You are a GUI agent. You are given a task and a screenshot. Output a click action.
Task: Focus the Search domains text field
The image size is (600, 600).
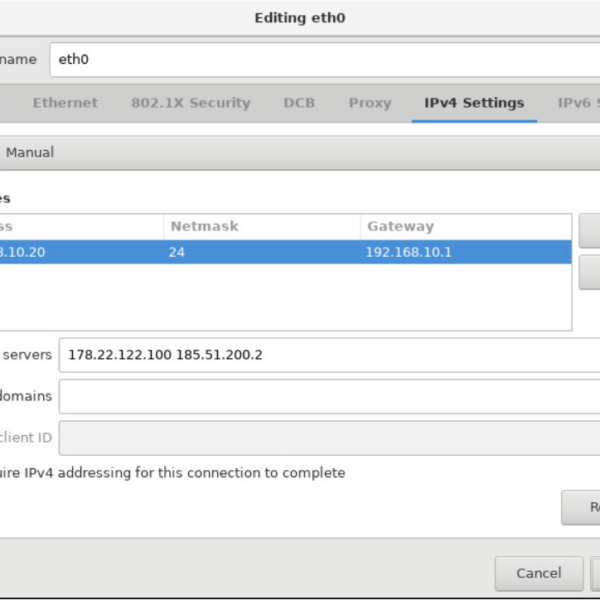pyautogui.click(x=328, y=396)
